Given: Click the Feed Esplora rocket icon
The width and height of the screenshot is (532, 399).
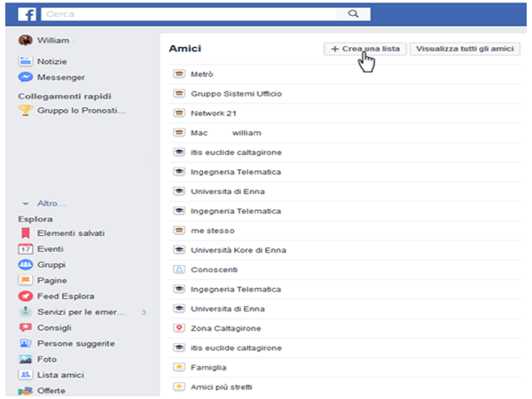Looking at the screenshot, I should pyautogui.click(x=25, y=296).
